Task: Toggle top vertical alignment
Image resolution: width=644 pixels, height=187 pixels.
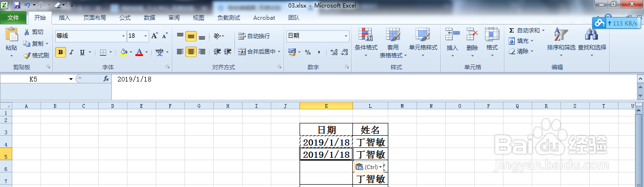Action: 180,36
